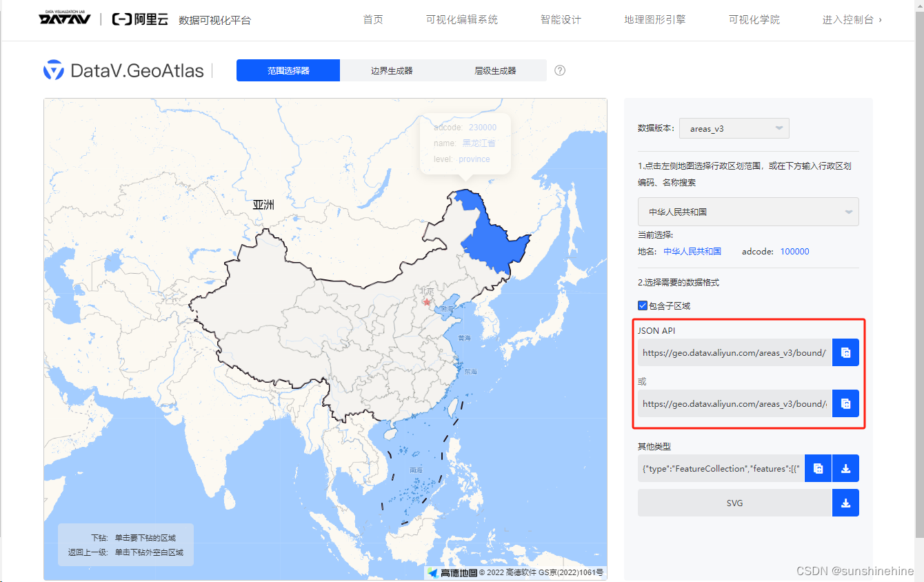Copy the second JSON API URL
The width and height of the screenshot is (924, 582).
click(x=845, y=403)
